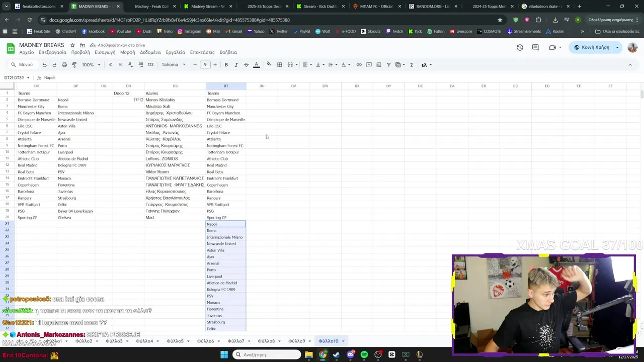The height and width of the screenshot is (362, 644).
Task: Print the spreadsheet via printer icon
Action: pyautogui.click(x=64, y=65)
